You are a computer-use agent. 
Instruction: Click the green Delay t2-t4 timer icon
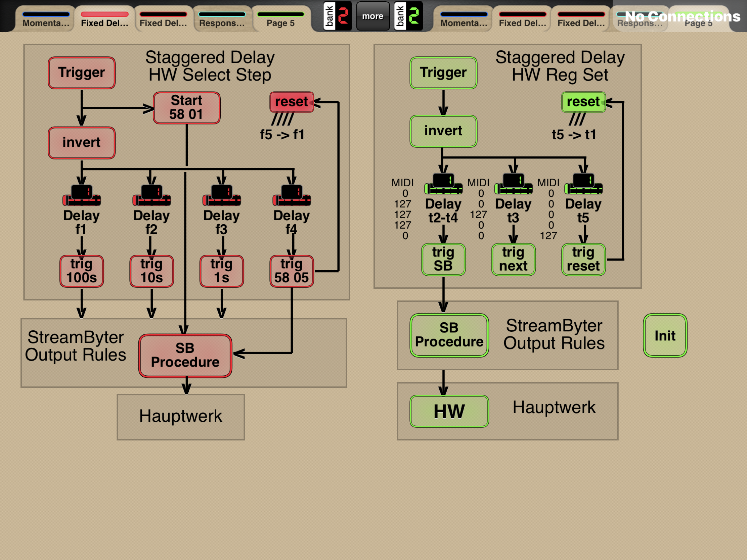point(443,184)
